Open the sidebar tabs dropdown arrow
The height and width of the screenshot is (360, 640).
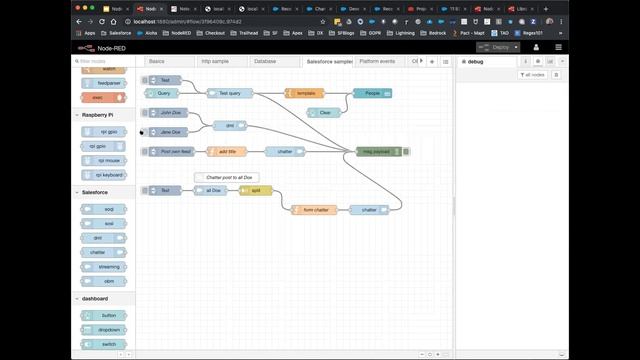click(562, 62)
